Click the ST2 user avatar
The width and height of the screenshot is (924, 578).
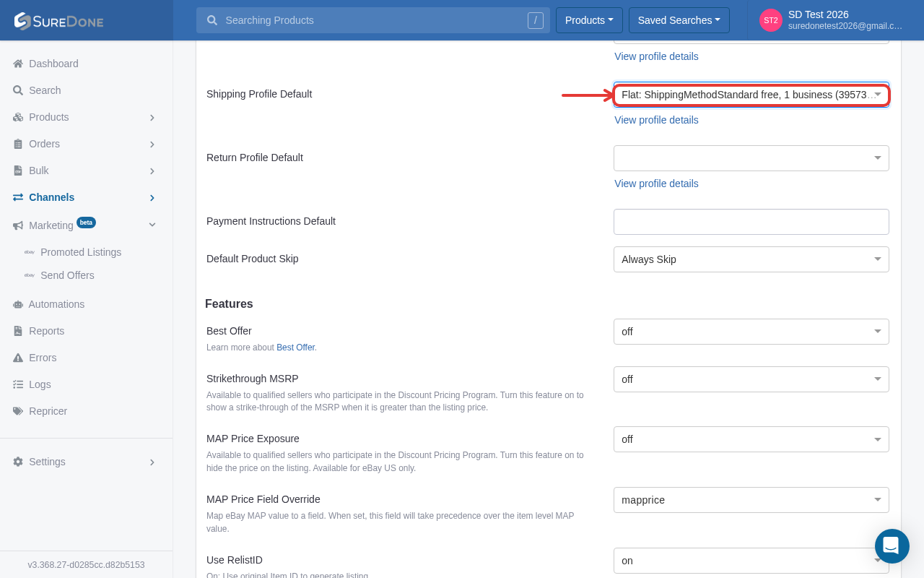click(x=771, y=20)
